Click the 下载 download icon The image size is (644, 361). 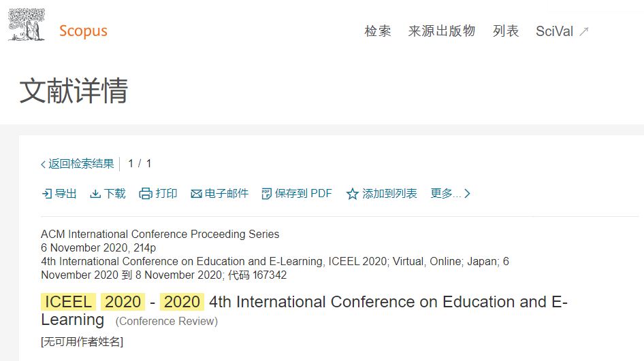95,194
